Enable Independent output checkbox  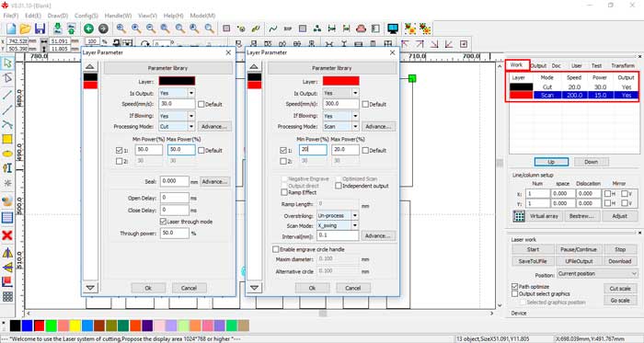pos(338,186)
